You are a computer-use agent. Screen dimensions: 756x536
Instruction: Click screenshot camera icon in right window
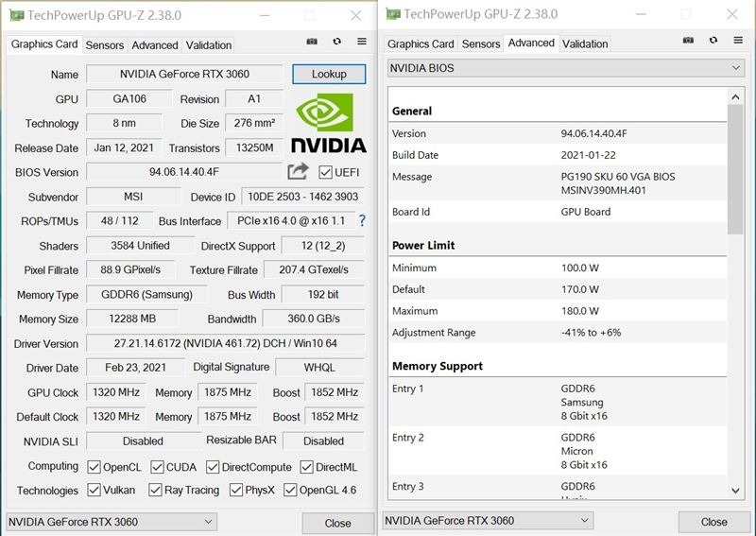pyautogui.click(x=688, y=40)
